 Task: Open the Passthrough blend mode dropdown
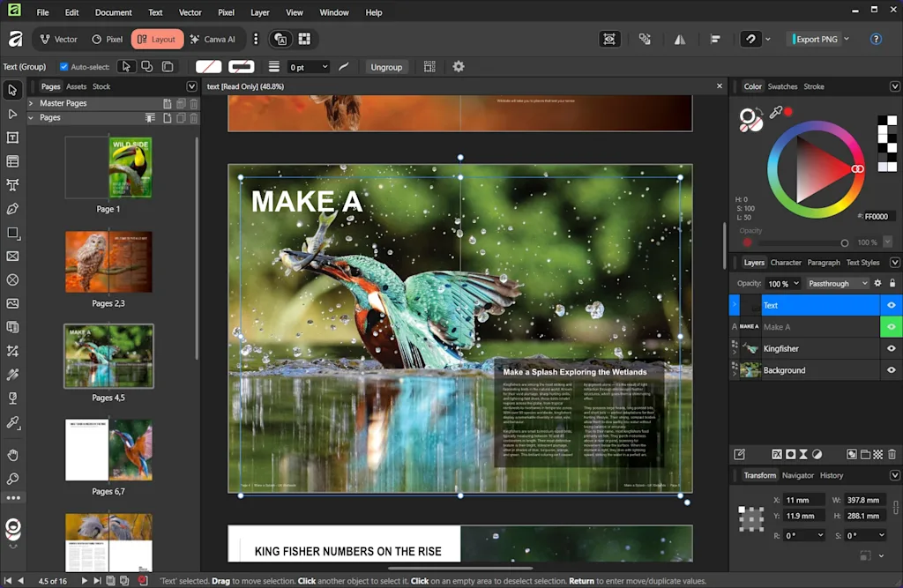tap(837, 284)
